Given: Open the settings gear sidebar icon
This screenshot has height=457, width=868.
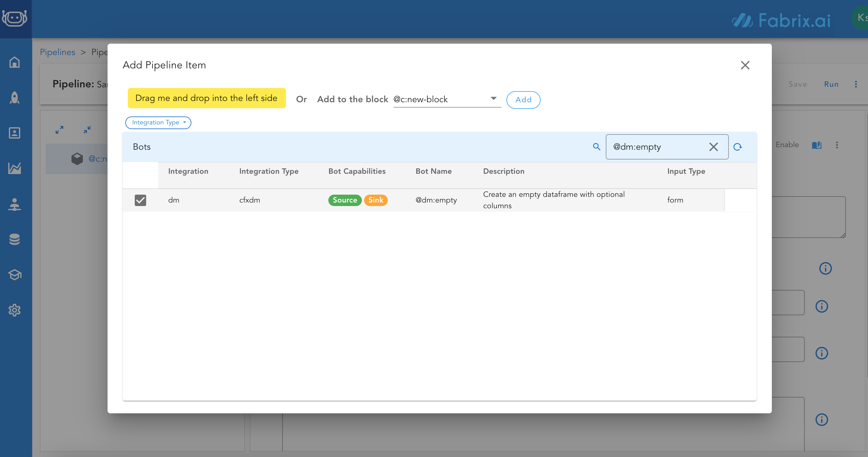Looking at the screenshot, I should pyautogui.click(x=15, y=310).
